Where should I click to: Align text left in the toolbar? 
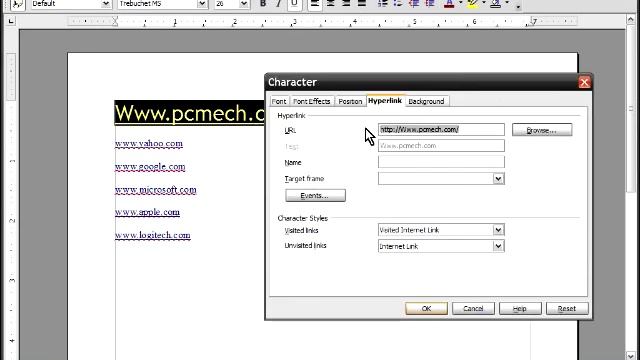pos(315,4)
